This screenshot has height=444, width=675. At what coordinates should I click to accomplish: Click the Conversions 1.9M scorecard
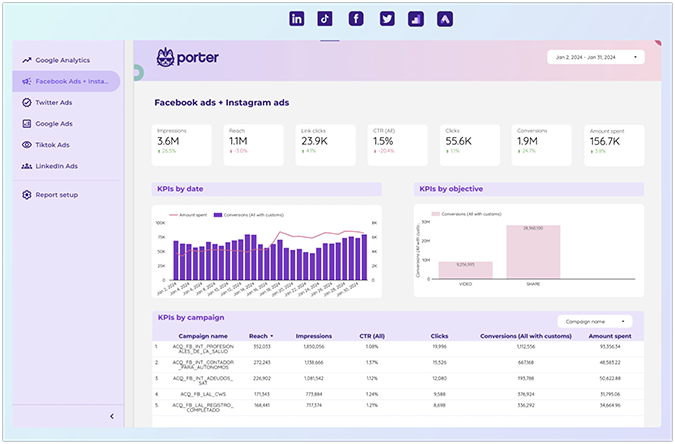coord(542,145)
